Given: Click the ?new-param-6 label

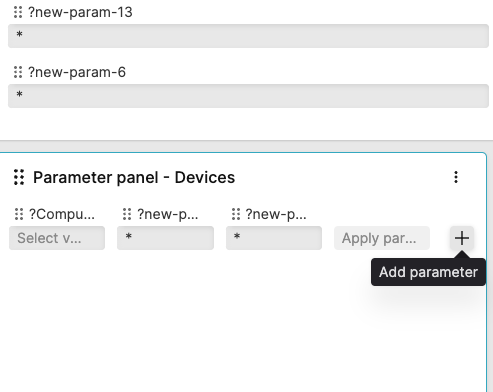Looking at the screenshot, I should click(77, 72).
